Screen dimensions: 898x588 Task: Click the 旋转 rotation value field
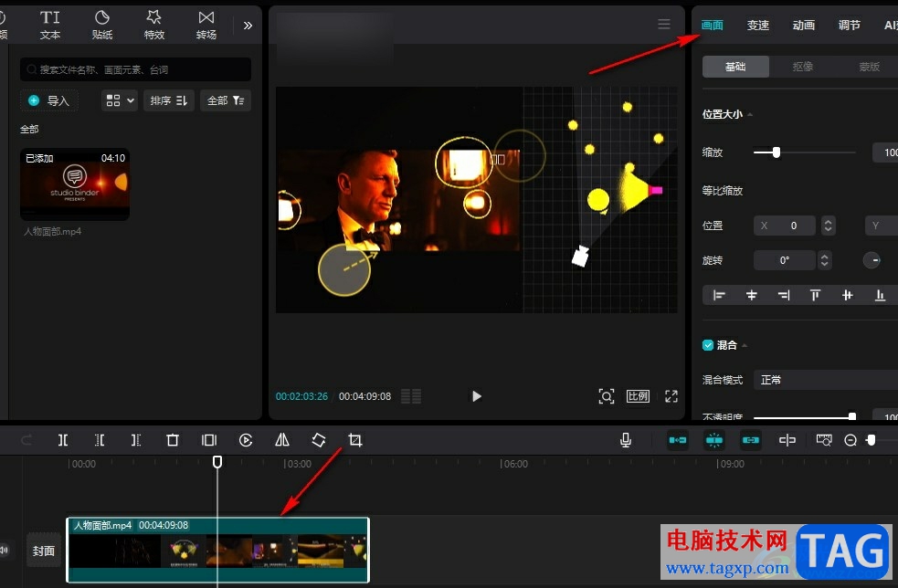pyautogui.click(x=784, y=260)
